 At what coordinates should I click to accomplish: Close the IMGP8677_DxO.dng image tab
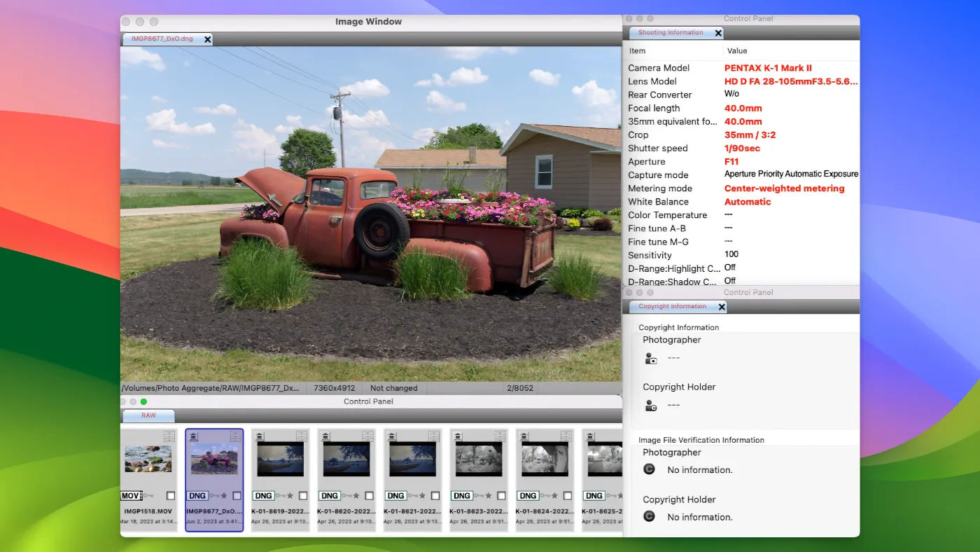(x=207, y=39)
